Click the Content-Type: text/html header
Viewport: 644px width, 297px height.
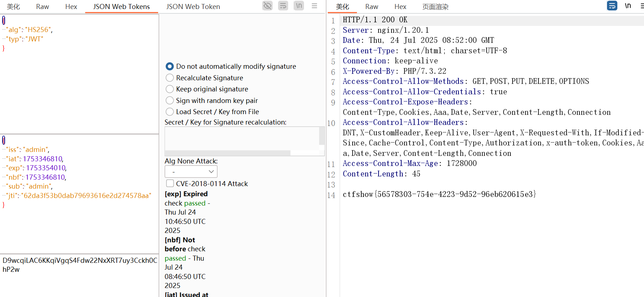(x=425, y=51)
